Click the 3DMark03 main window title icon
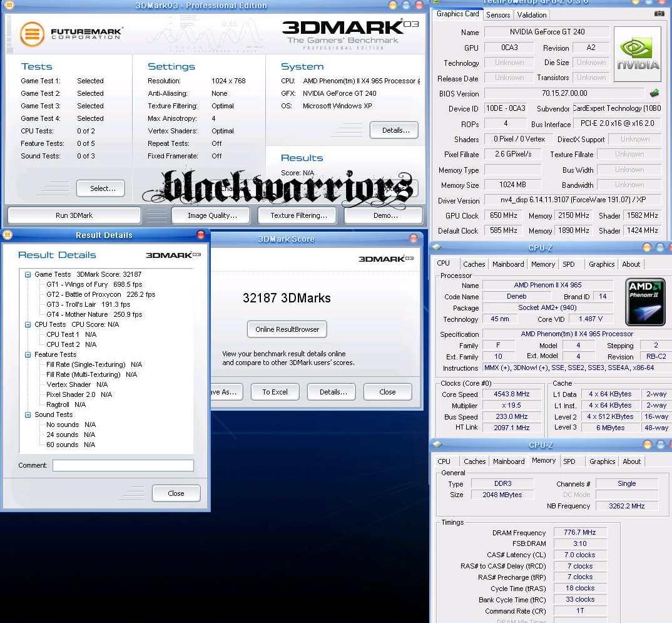Viewport: 672px width, 623px height. click(x=9, y=6)
